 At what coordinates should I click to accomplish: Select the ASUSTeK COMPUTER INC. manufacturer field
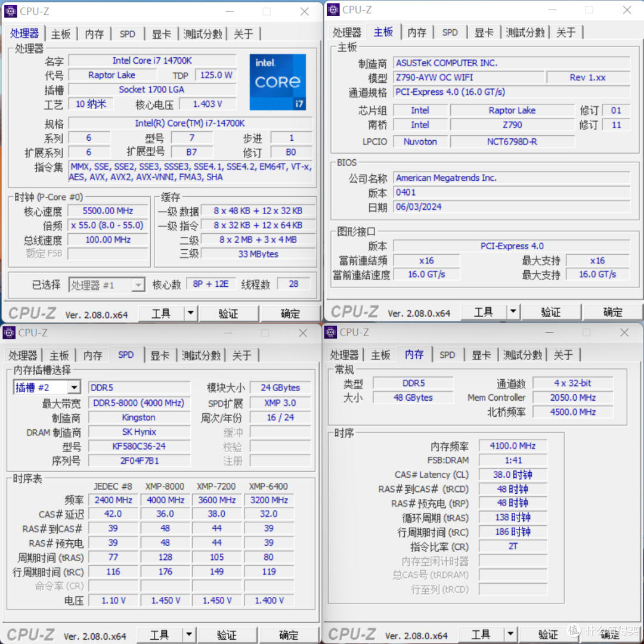click(512, 63)
